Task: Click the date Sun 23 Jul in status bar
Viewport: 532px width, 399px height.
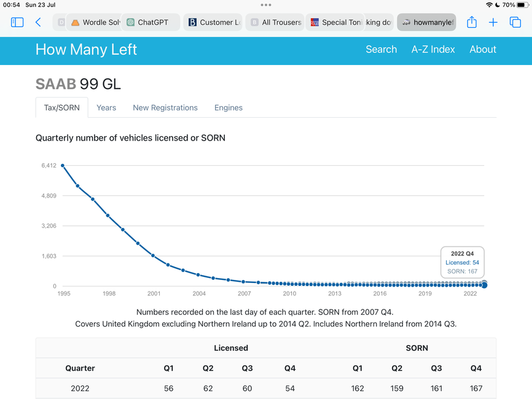Action: pos(41,5)
